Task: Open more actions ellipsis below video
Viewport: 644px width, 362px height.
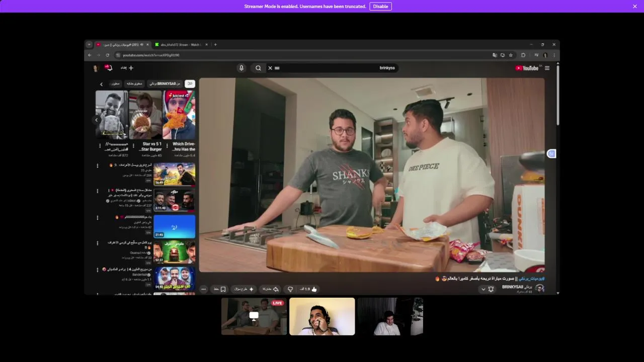Action: pyautogui.click(x=203, y=289)
